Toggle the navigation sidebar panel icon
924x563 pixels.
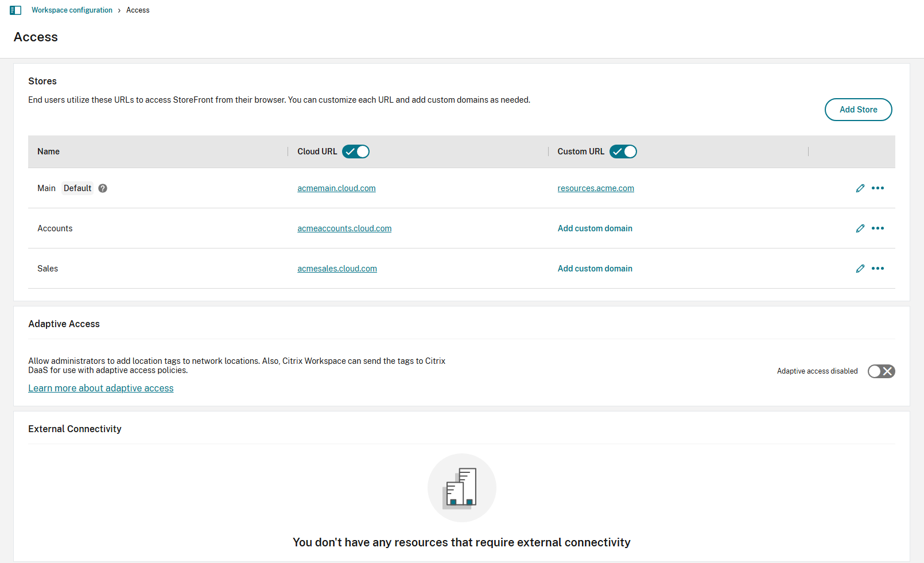(x=15, y=10)
